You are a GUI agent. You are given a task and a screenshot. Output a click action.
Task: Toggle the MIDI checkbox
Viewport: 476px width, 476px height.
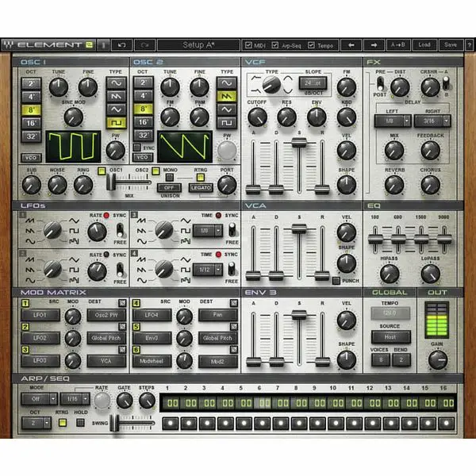249,44
